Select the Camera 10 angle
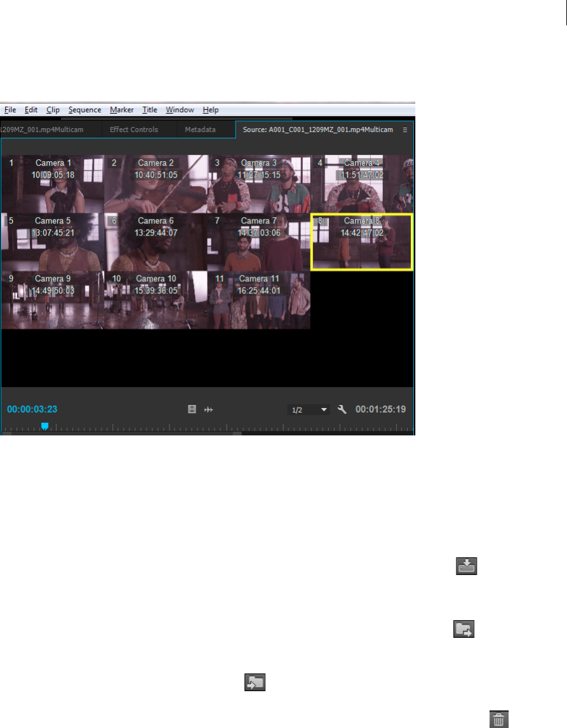Image resolution: width=567 pixels, height=728 pixels. [156, 300]
